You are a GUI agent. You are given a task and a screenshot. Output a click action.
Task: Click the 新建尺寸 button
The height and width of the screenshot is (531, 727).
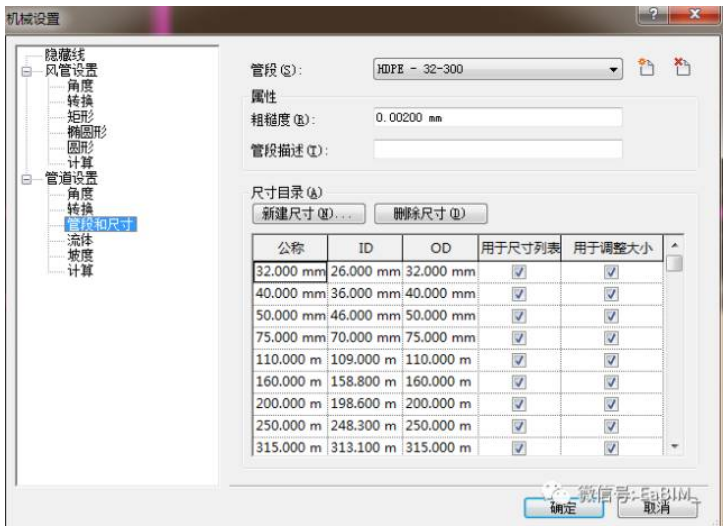309,214
